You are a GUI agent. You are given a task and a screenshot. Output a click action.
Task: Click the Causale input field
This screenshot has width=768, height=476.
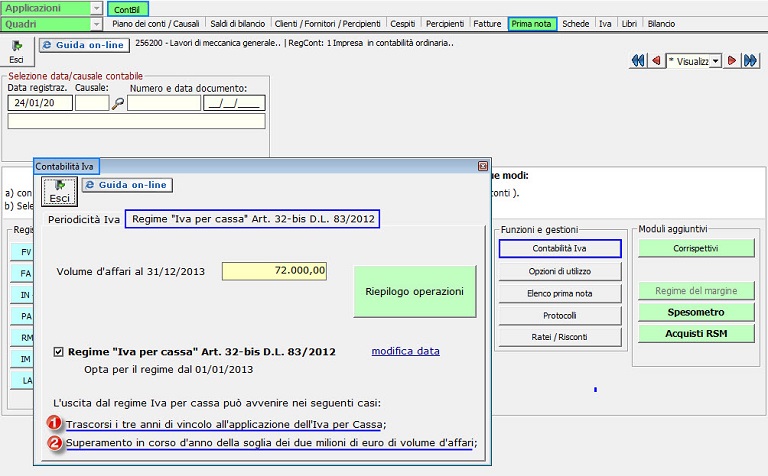point(92,103)
